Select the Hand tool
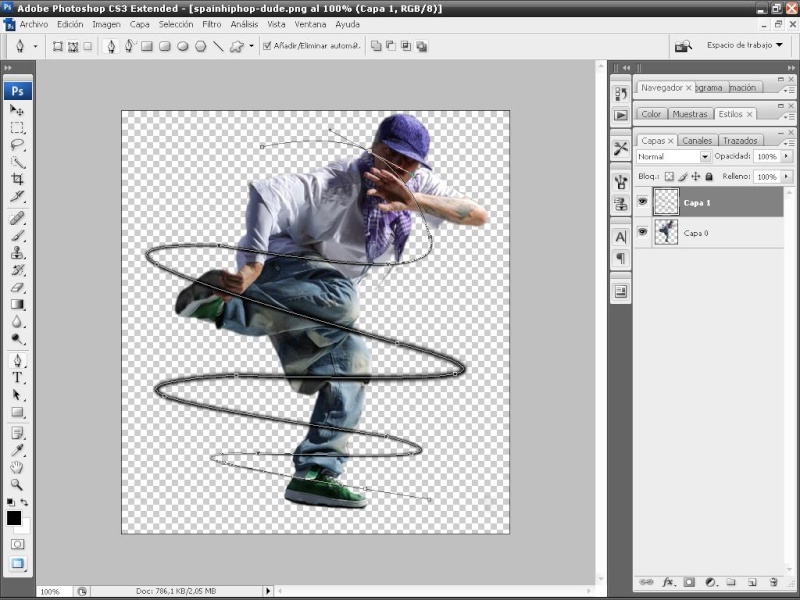Viewport: 800px width, 600px height. click(x=17, y=467)
